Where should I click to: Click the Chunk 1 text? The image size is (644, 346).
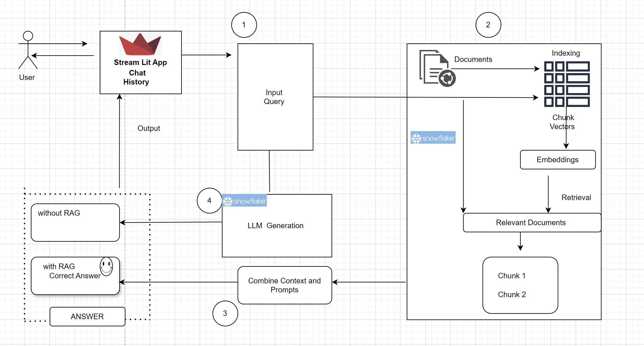pyautogui.click(x=511, y=276)
